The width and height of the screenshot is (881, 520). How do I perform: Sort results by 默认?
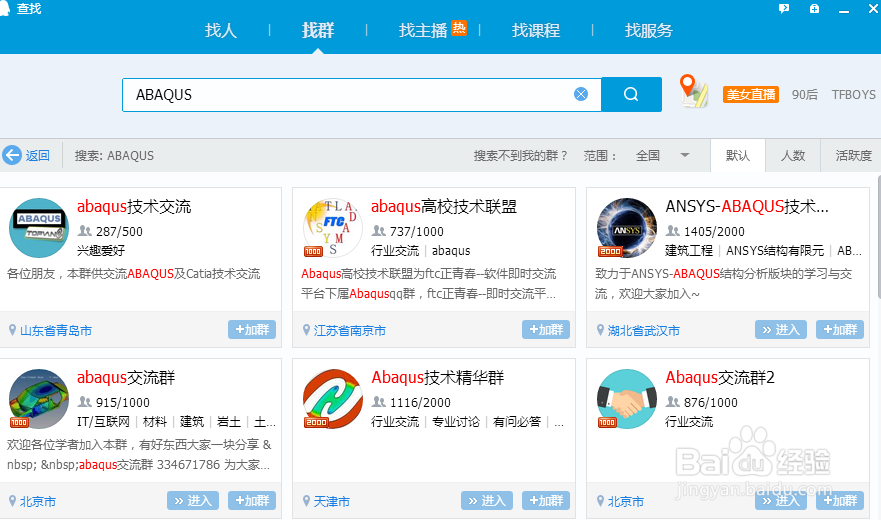738,155
